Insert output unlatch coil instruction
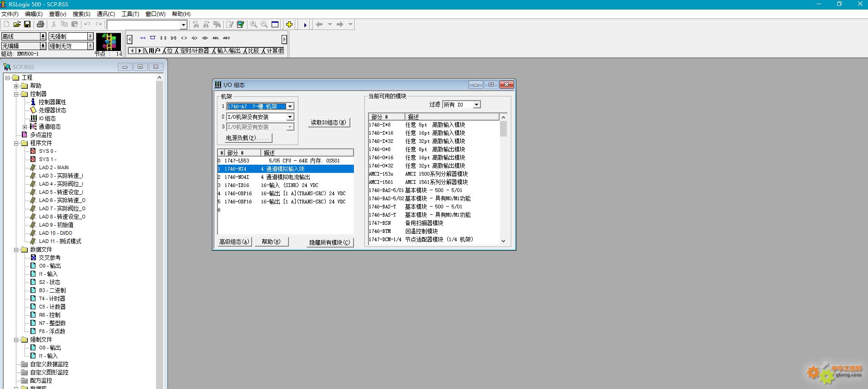868x389 pixels. coord(205,38)
